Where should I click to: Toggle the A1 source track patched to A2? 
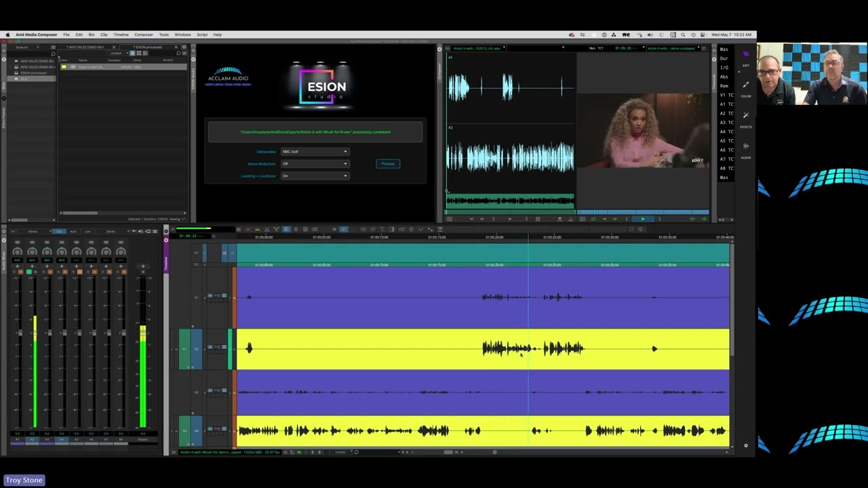coord(184,348)
